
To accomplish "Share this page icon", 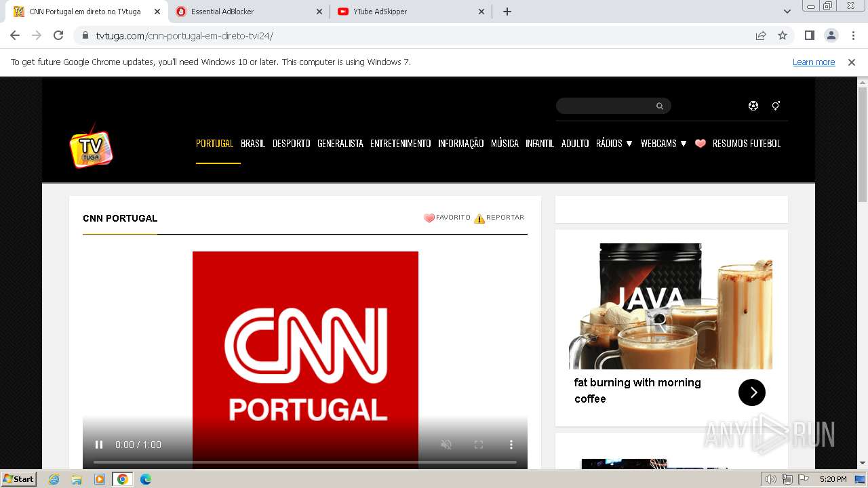I will tap(761, 36).
